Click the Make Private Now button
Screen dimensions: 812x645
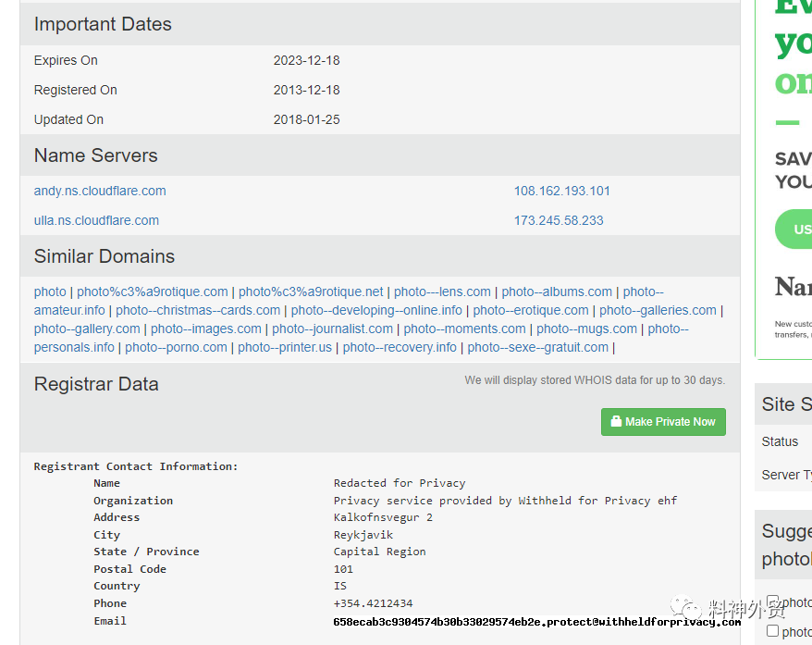[x=663, y=422]
